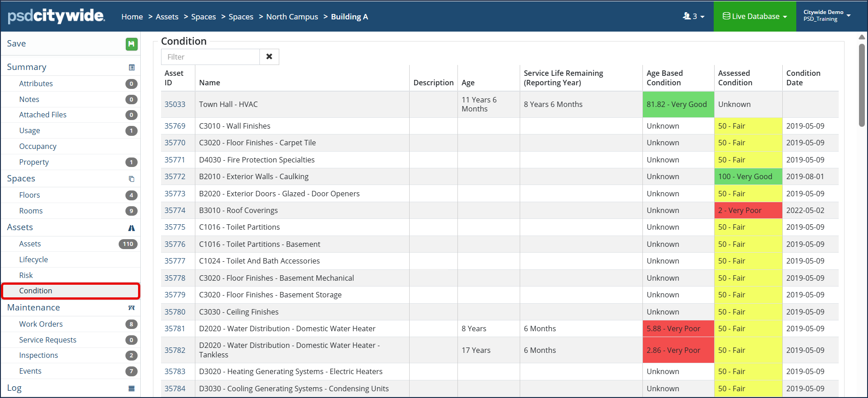The height and width of the screenshot is (398, 868).
Task: Click the Summary section list icon
Action: 132,67
